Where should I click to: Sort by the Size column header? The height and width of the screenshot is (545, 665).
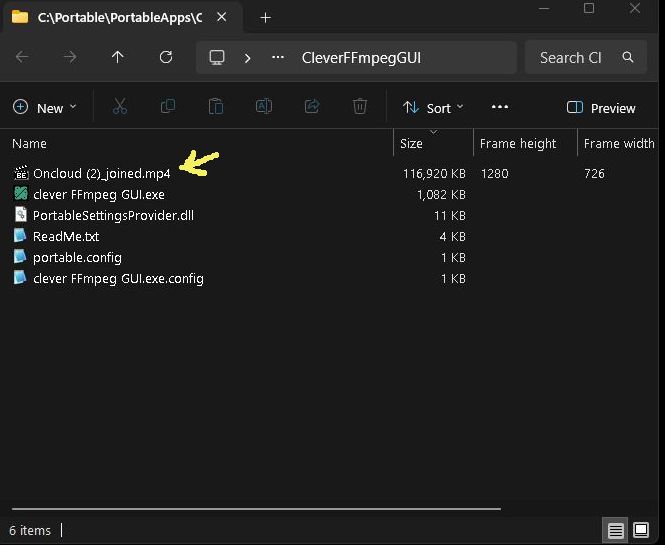tap(411, 143)
